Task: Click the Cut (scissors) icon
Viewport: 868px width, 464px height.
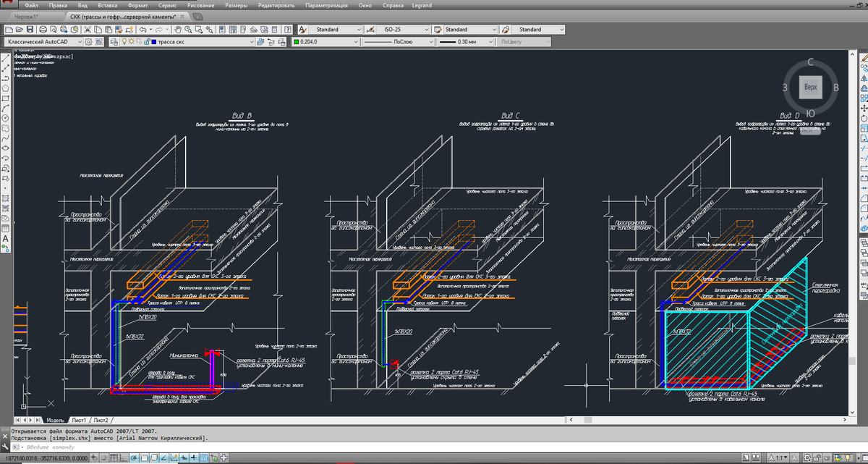Action: click(87, 30)
